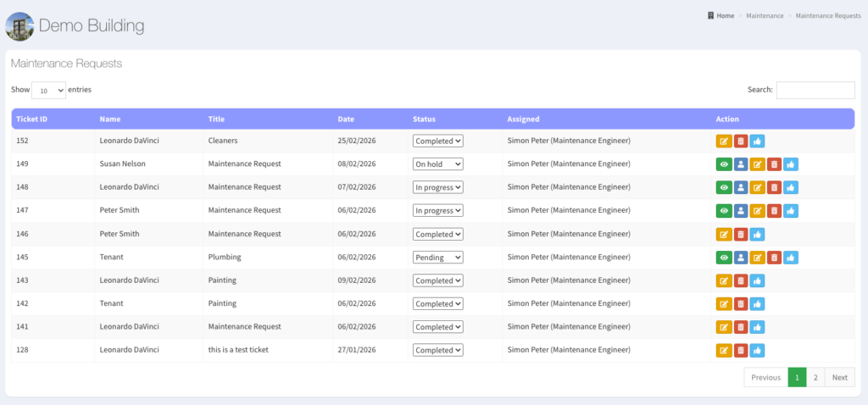Image resolution: width=868 pixels, height=405 pixels.
Task: Click the green eye icon for ticket 147
Action: point(724,211)
